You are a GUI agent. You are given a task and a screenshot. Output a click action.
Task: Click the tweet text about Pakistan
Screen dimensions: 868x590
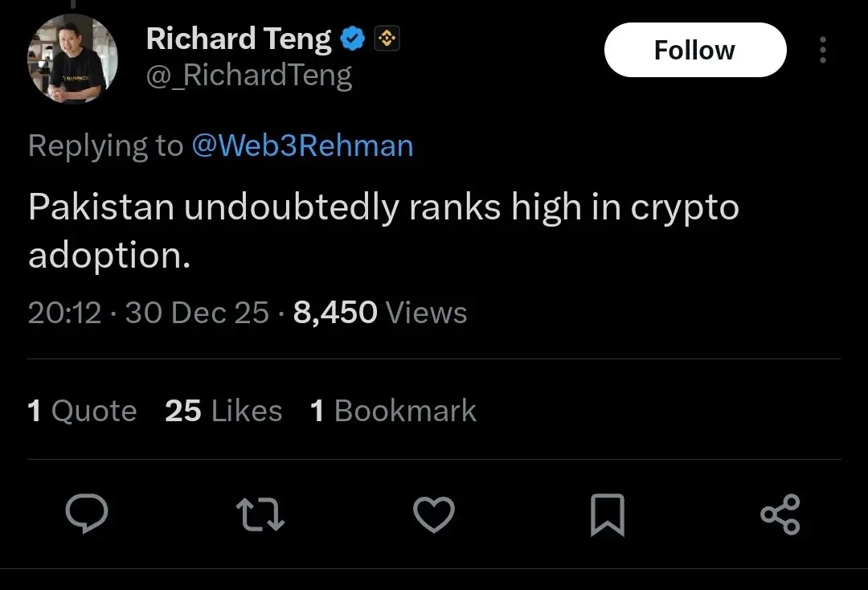pos(383,231)
